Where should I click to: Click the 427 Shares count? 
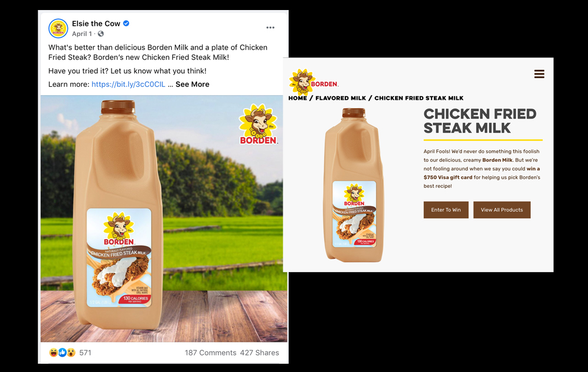[260, 353]
